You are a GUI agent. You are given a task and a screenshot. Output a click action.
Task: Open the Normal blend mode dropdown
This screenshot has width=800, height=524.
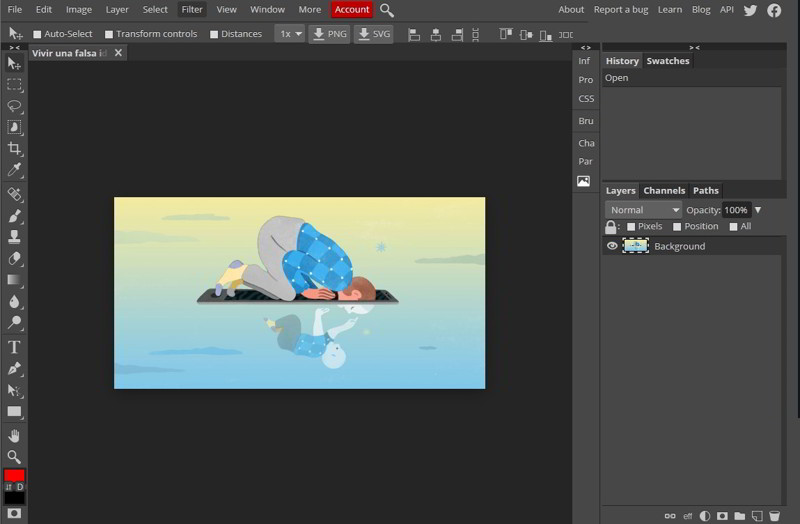pos(643,210)
